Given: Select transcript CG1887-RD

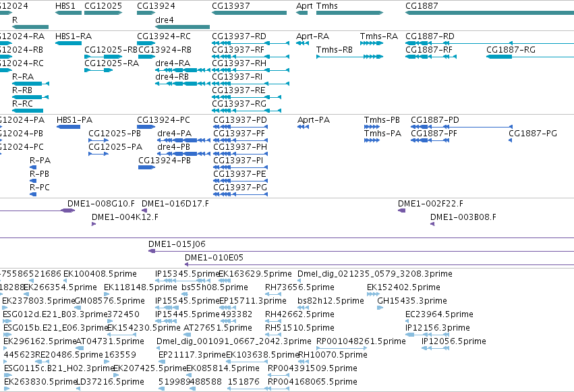Looking at the screenshot, I should [x=490, y=43].
